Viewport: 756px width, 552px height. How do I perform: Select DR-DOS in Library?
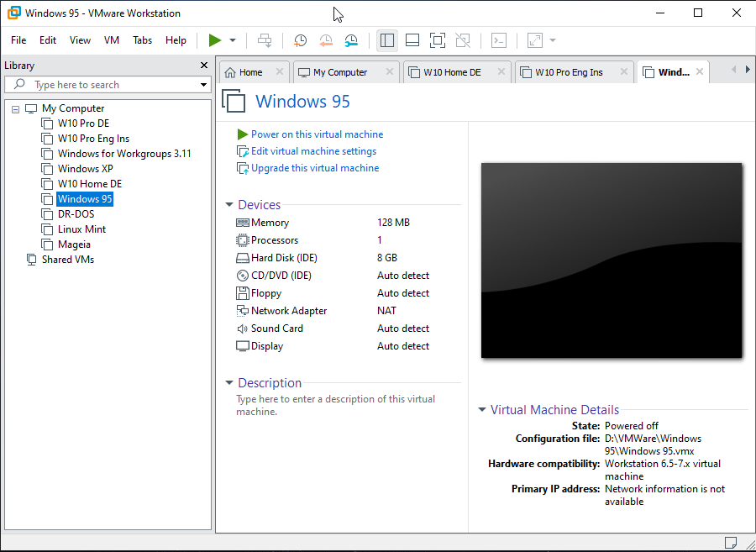click(x=76, y=214)
